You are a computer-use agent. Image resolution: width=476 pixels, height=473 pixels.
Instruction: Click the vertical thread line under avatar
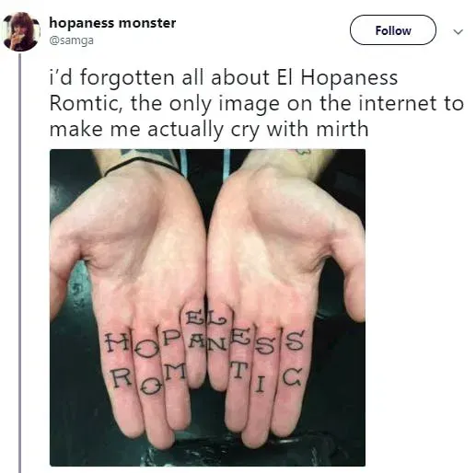coord(20,263)
